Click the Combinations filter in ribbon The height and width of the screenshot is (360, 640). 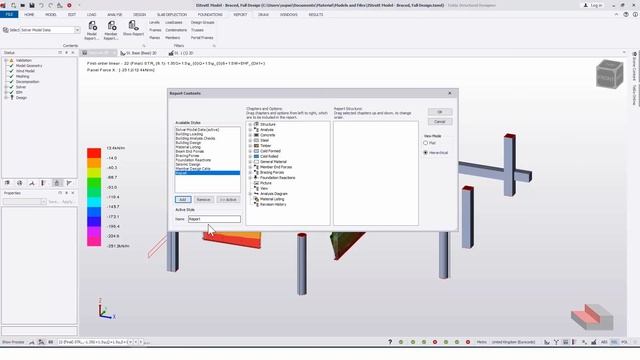click(176, 30)
